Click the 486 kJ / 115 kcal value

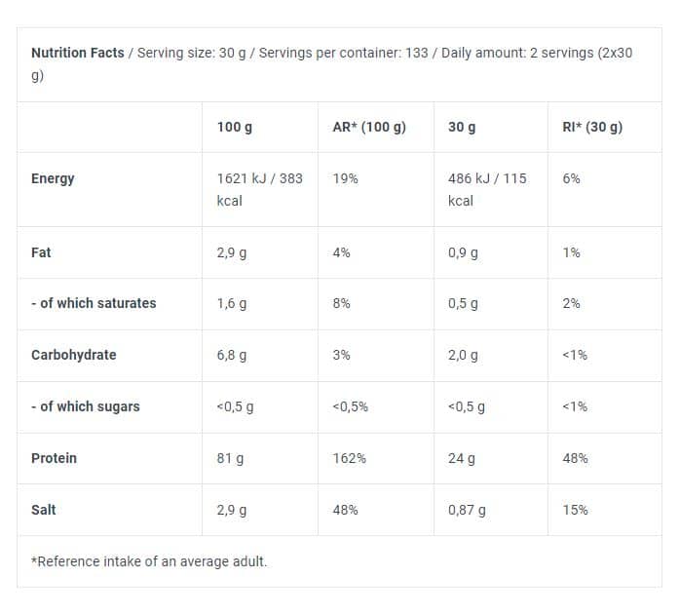click(487, 189)
